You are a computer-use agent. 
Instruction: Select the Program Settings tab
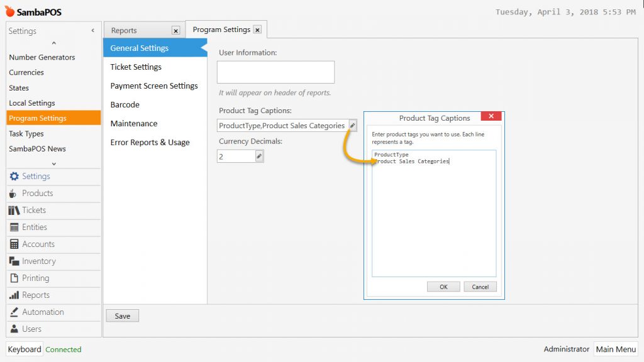[221, 30]
